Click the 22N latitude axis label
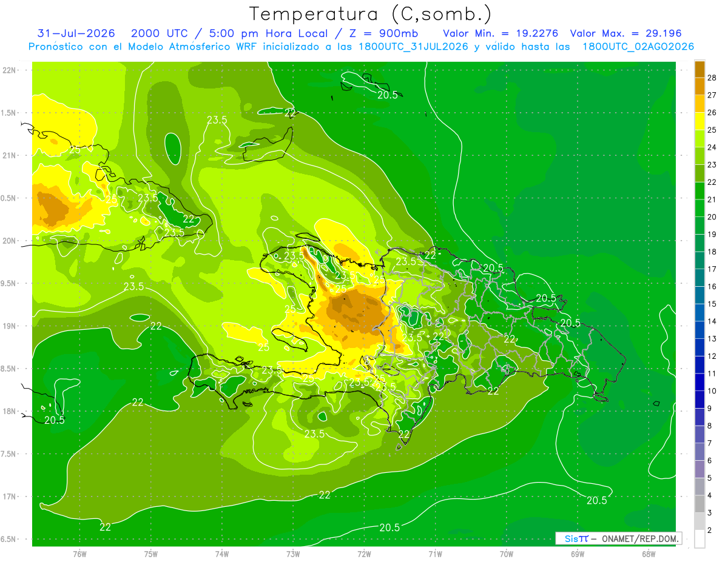This screenshot has height=562, width=728. (10, 70)
